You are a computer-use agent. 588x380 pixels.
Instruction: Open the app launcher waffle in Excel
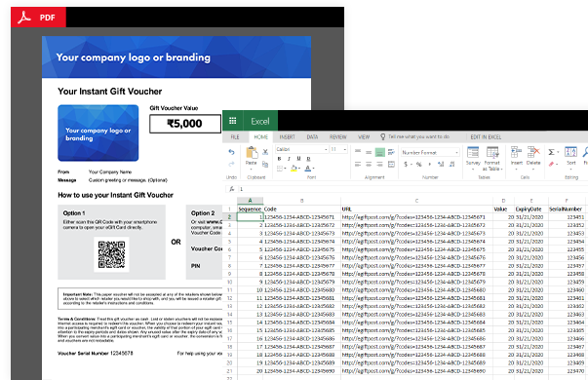coord(232,121)
